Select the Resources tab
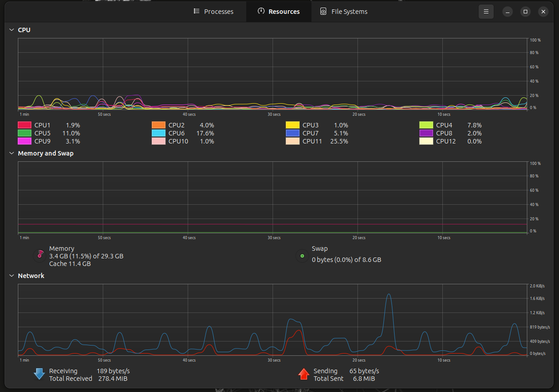Viewport: 559px width, 392px height. pos(279,12)
